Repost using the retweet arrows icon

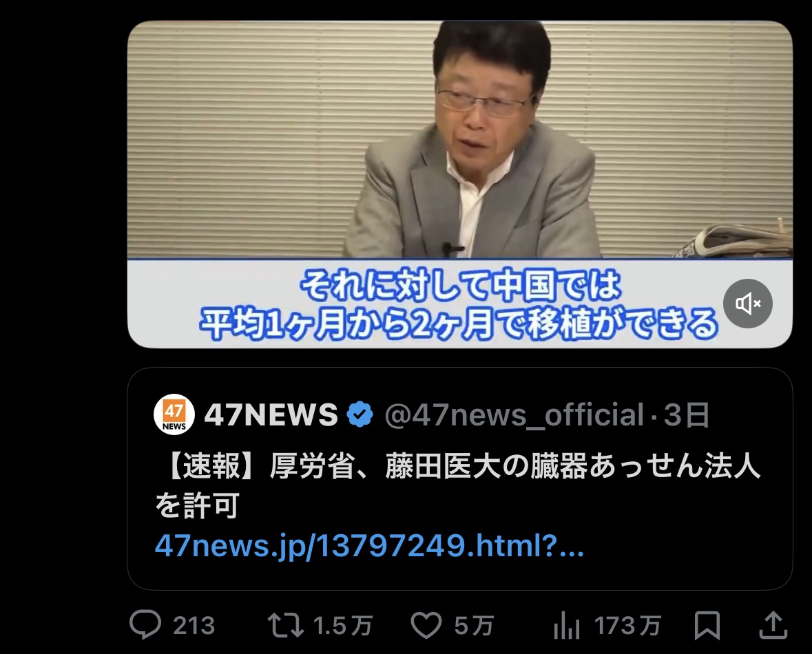point(285,625)
